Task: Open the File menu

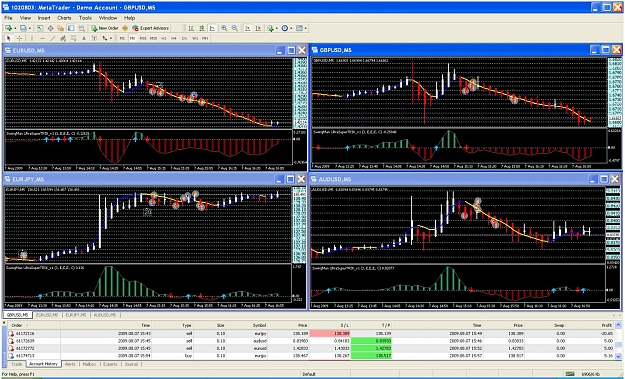Action: pos(8,18)
